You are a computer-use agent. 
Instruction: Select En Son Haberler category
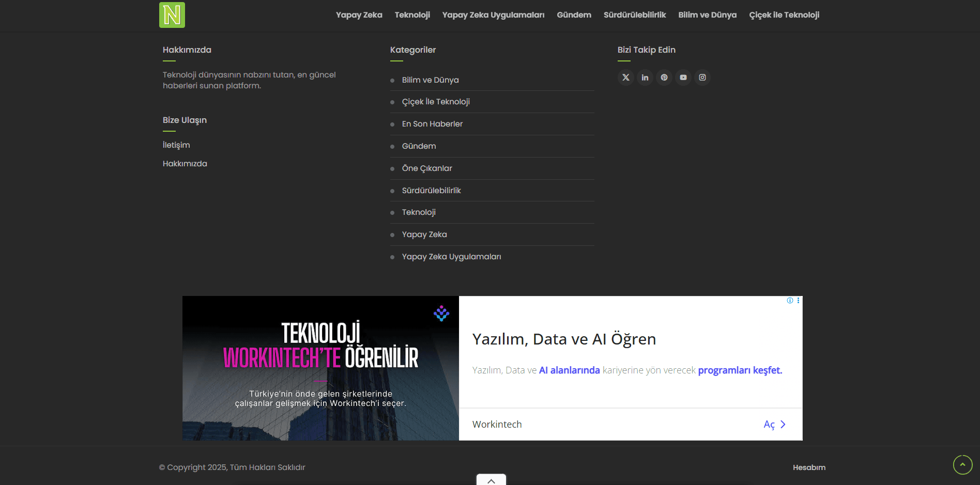point(432,124)
